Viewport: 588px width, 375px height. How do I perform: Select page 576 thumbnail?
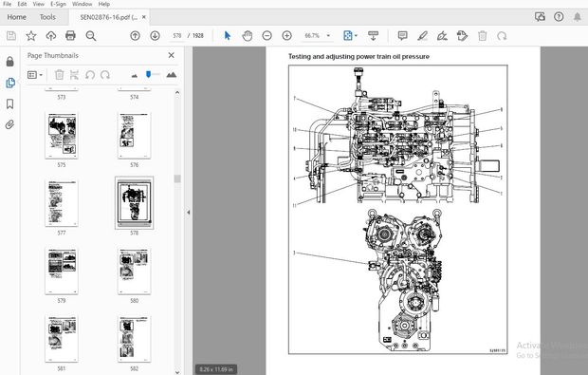click(x=135, y=136)
